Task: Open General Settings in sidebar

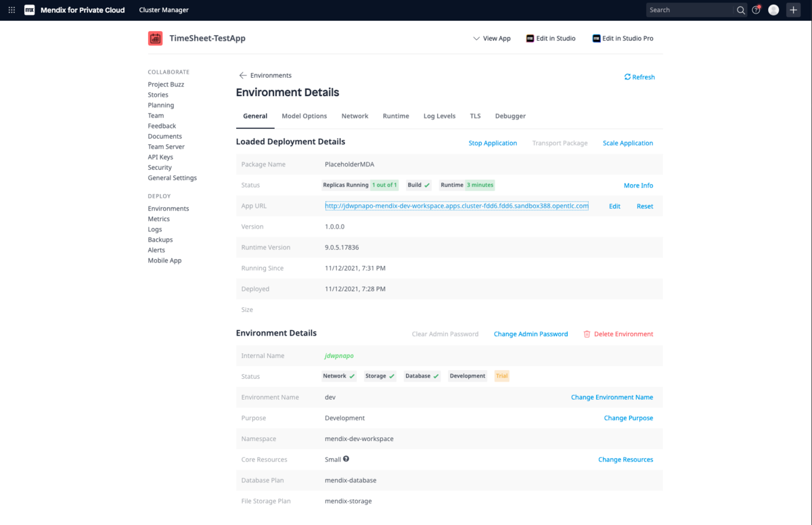Action: click(173, 178)
